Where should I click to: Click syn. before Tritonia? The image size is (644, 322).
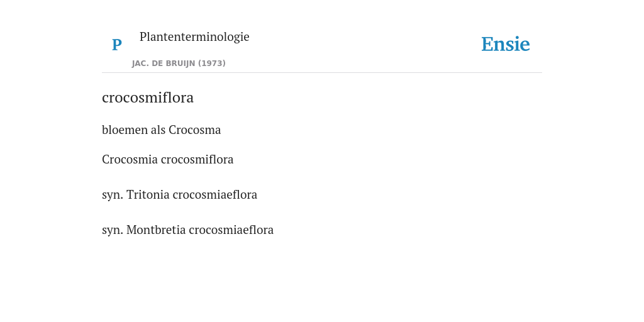(113, 195)
